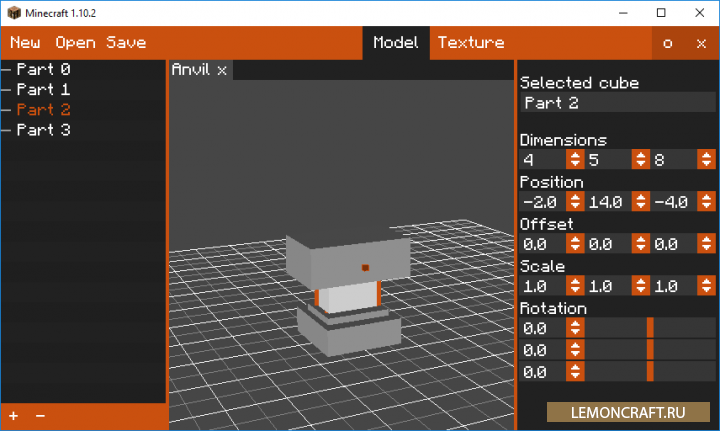Adjust third Dimensions stepper arrows

tap(707, 160)
